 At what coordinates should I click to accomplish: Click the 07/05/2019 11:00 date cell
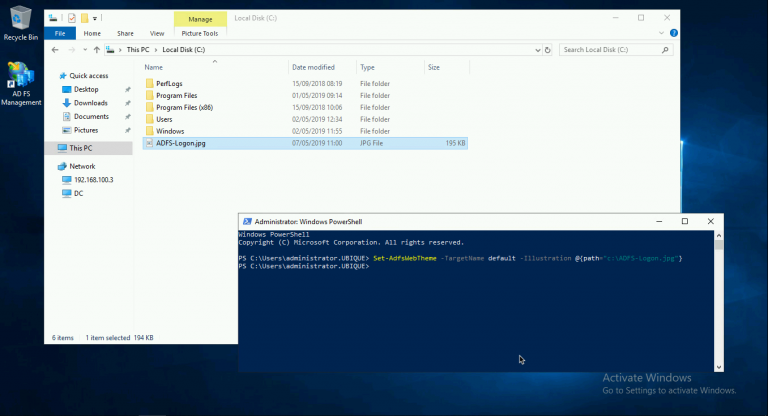(x=317, y=143)
